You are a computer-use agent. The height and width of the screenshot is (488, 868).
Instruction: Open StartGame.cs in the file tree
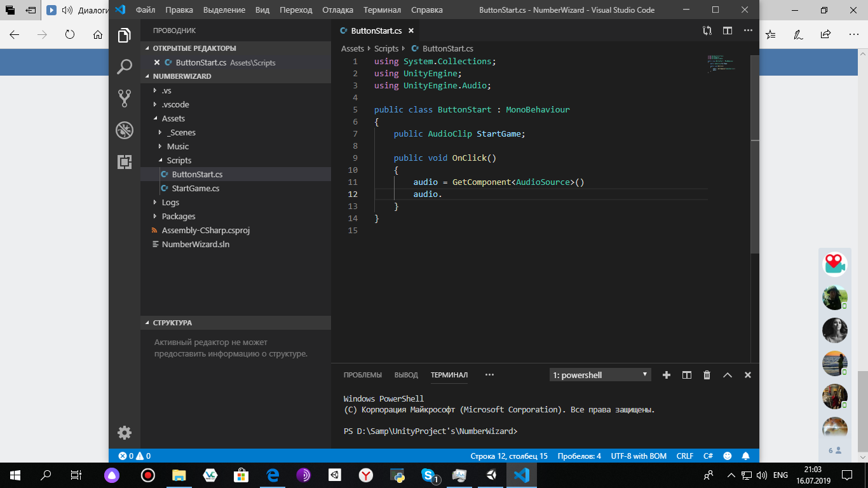(236, 188)
